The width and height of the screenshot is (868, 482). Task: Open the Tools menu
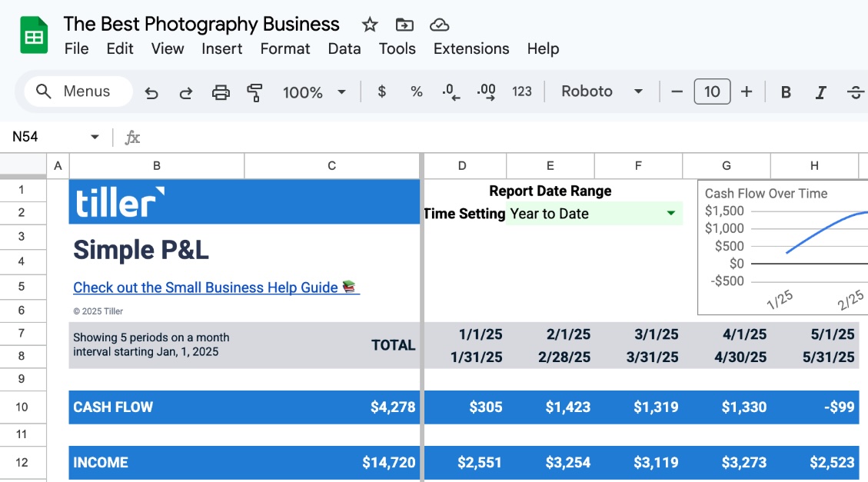pyautogui.click(x=397, y=48)
